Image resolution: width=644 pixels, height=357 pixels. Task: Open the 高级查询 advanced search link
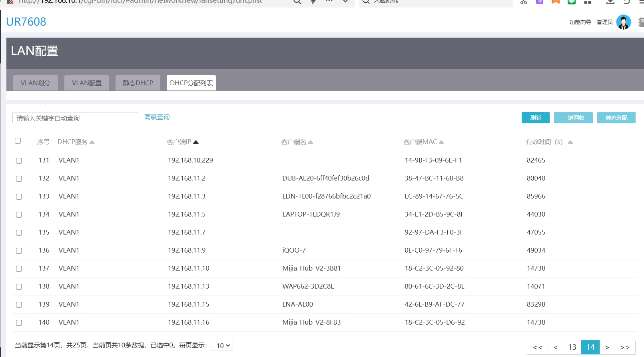coord(157,117)
